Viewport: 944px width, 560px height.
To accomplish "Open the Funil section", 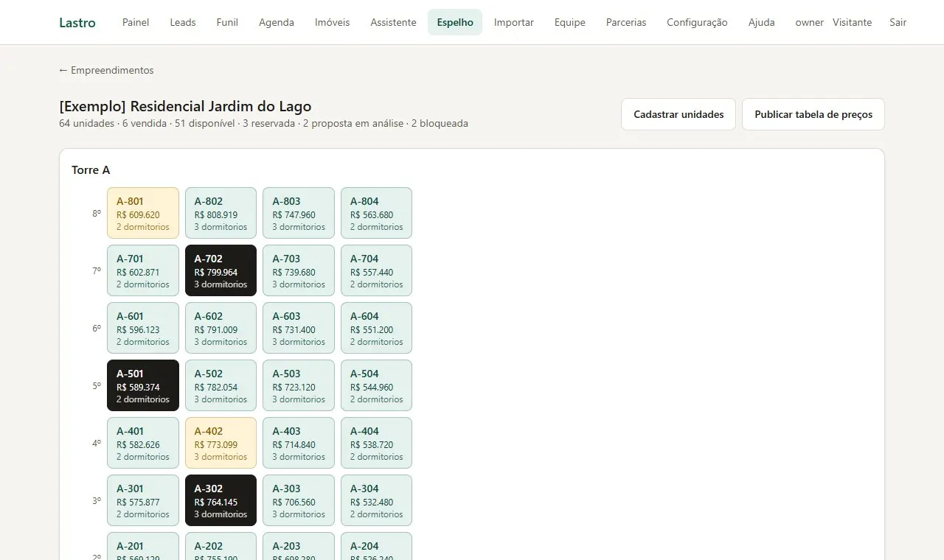I will pos(227,22).
